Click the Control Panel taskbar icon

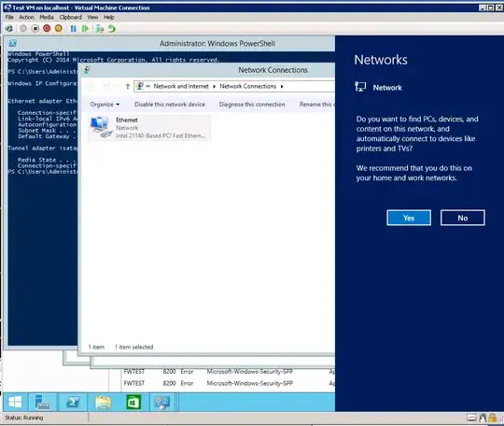pyautogui.click(x=162, y=402)
